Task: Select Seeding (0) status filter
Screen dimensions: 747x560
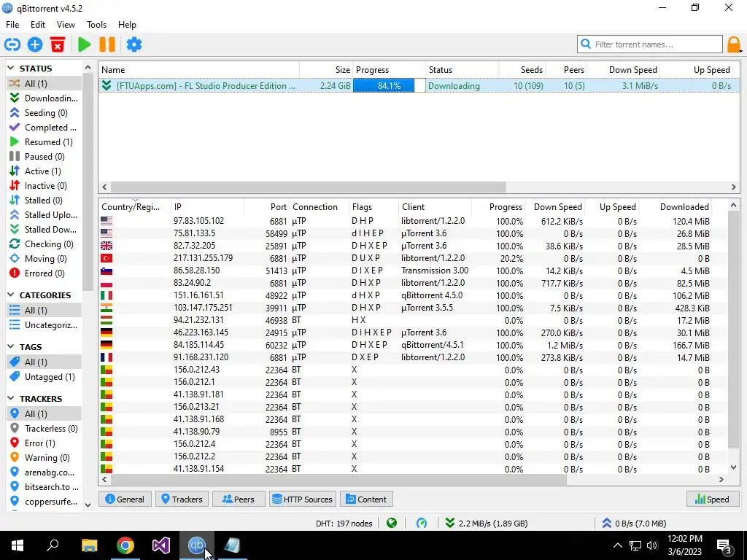Action: point(44,113)
